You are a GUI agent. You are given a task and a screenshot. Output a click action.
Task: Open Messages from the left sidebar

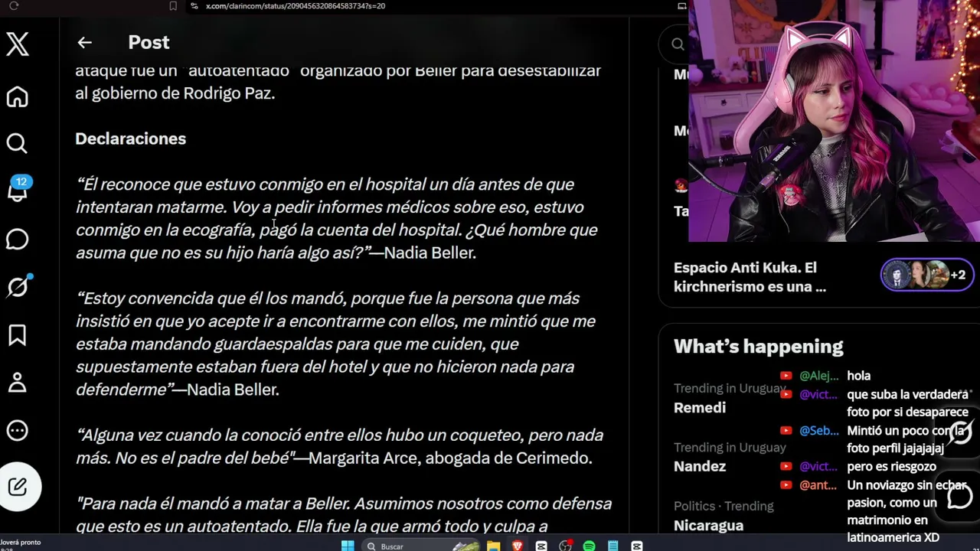coord(17,239)
